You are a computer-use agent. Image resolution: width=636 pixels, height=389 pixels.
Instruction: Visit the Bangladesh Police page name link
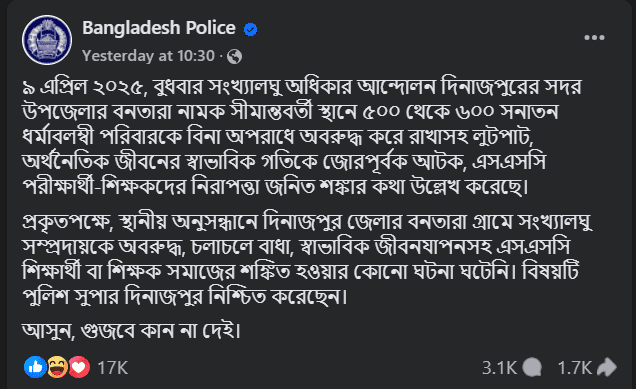pyautogui.click(x=159, y=28)
